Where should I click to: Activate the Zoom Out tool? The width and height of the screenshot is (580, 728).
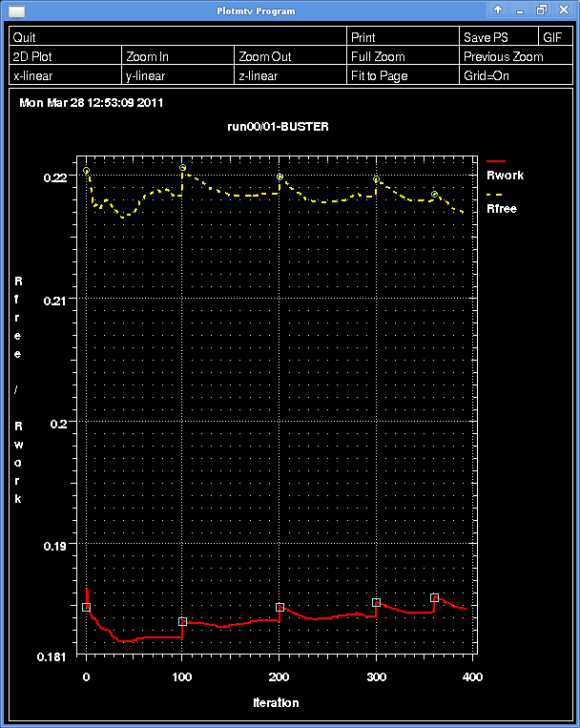coord(290,56)
